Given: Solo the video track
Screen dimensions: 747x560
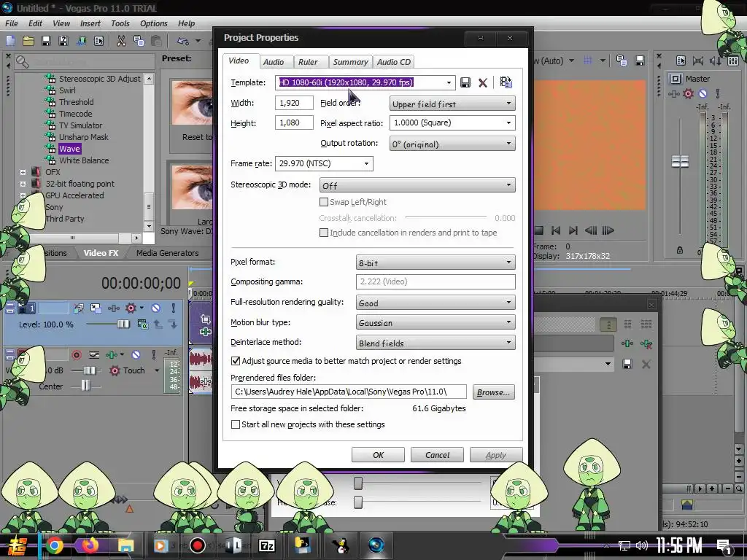Looking at the screenshot, I should coord(174,308).
